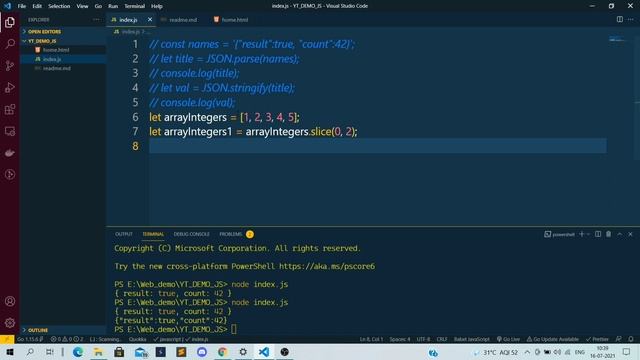Screen dimensions: 640x360
Task: Switch to the DEBUG CONSOLE tab
Action: [191, 234]
